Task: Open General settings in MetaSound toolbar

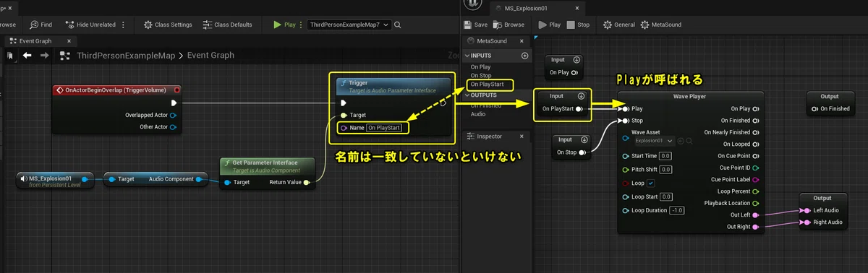Action: tap(619, 25)
